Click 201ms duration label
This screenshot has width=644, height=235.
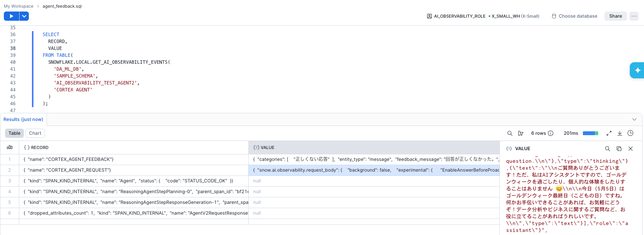tap(571, 133)
